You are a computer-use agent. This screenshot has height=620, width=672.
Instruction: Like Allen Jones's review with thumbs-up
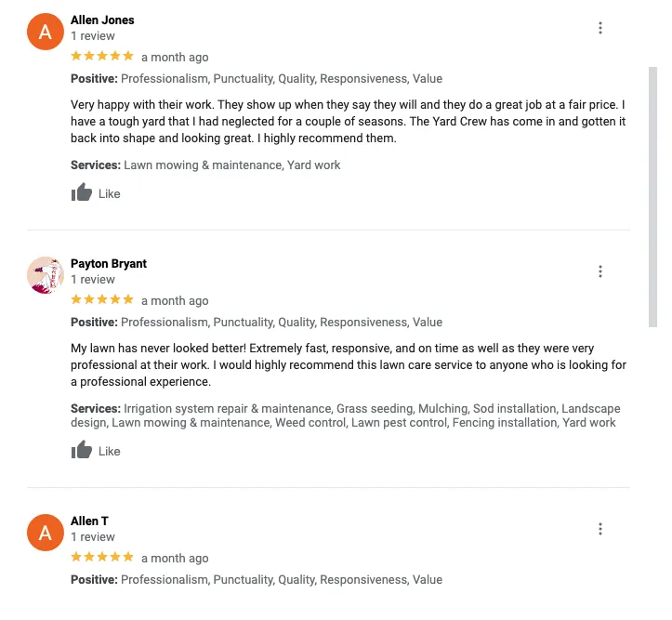point(83,193)
